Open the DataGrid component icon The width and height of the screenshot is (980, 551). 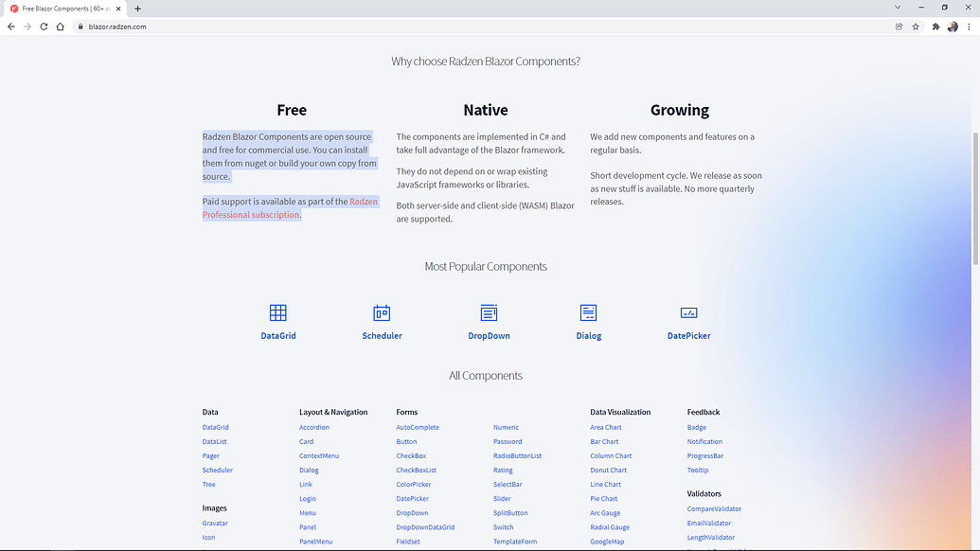click(277, 312)
